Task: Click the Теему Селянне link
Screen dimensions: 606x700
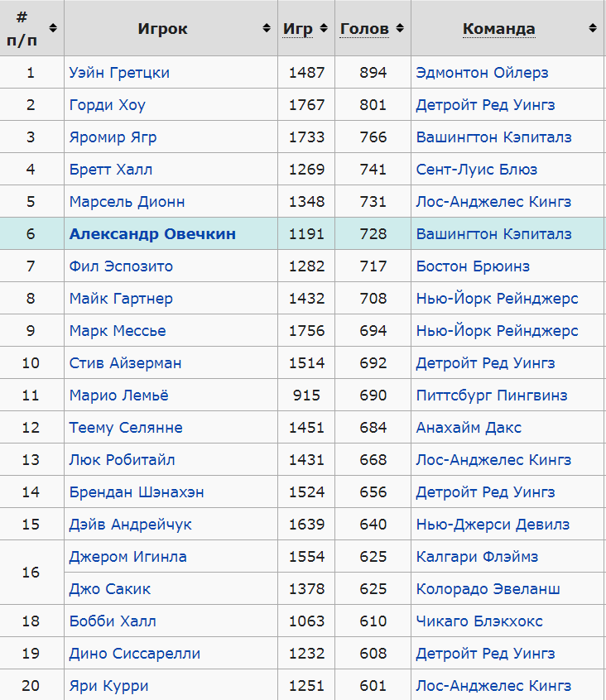Action: (126, 427)
